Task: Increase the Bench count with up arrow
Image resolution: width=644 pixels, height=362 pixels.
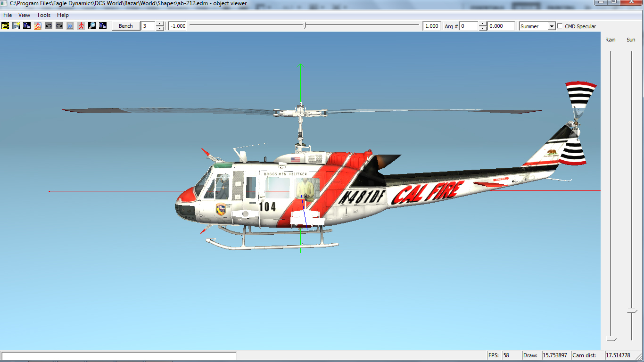Action: pyautogui.click(x=160, y=24)
